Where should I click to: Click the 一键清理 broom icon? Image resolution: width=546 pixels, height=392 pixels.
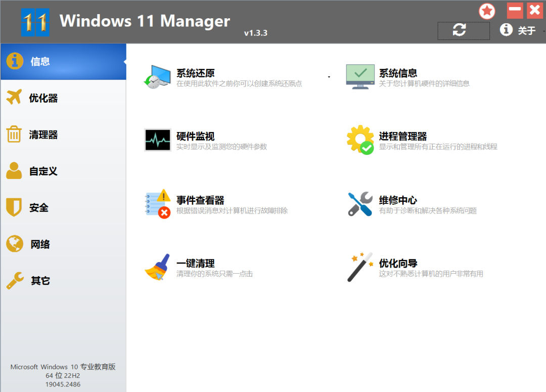pos(157,267)
